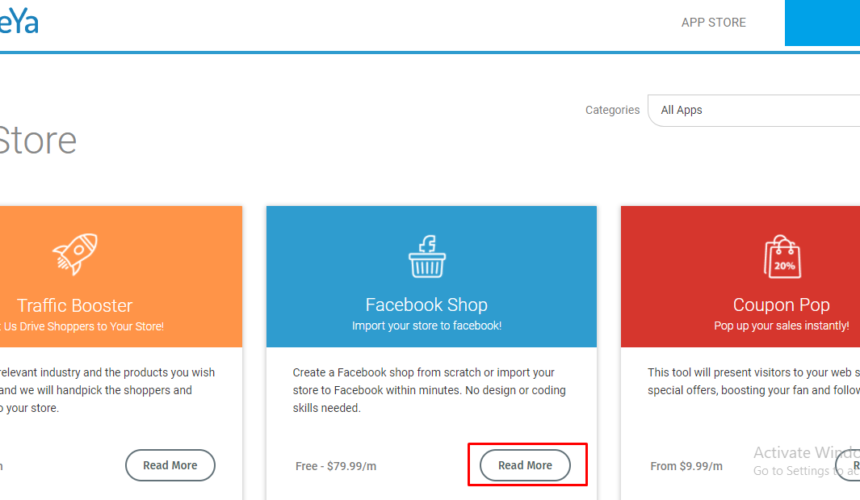Click Read More for Traffic Booster
Screen dimensions: 860x500
click(x=170, y=465)
